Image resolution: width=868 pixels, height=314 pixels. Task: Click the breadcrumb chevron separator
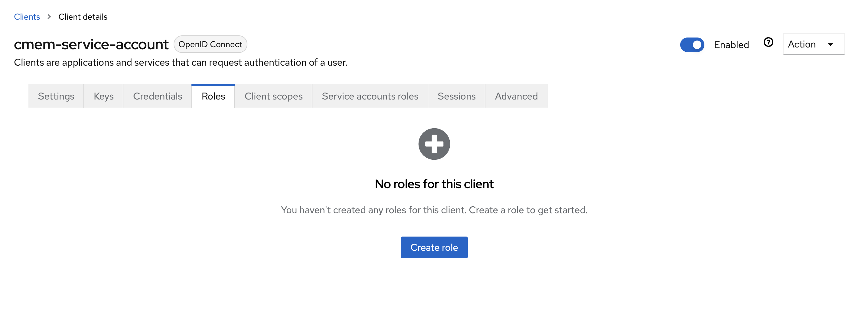pyautogui.click(x=49, y=17)
